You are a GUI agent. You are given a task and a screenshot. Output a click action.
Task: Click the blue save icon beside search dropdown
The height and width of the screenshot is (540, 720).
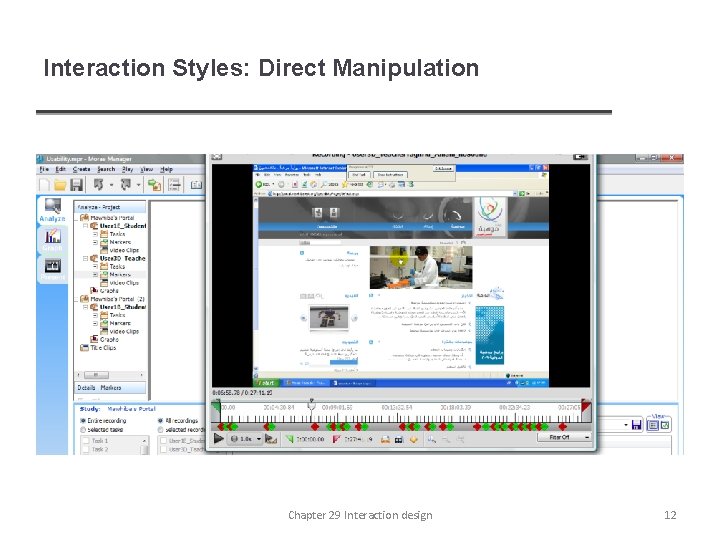(636, 425)
